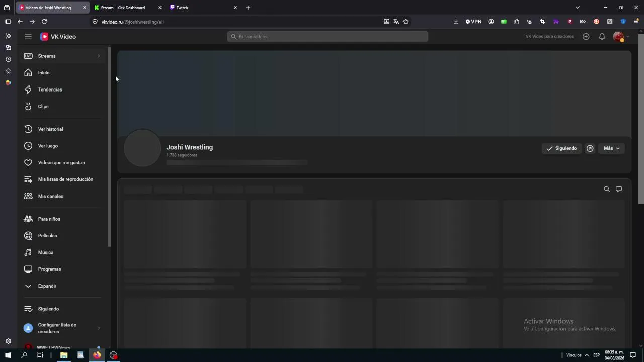Open the browser main menu
Image resolution: width=644 pixels, height=362 pixels.
click(x=636, y=22)
